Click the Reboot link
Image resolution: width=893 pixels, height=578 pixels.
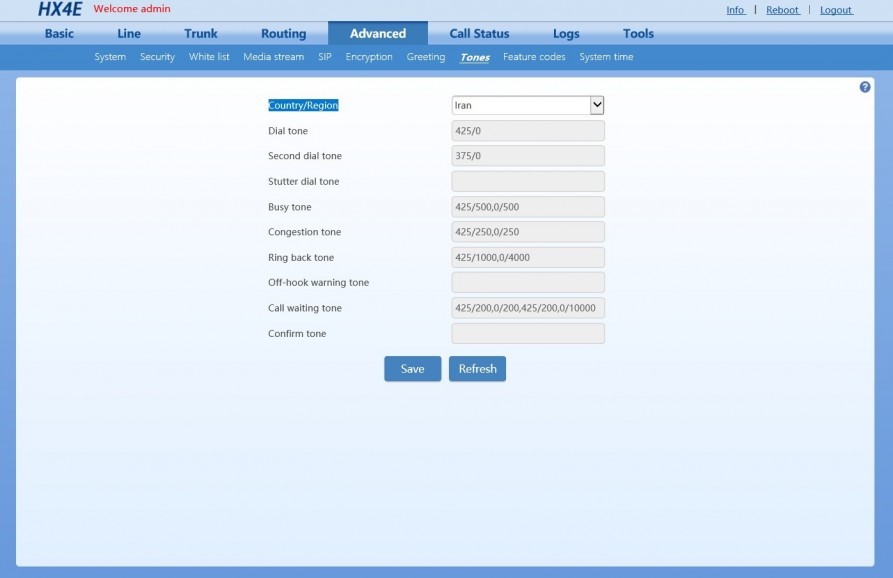tap(783, 10)
